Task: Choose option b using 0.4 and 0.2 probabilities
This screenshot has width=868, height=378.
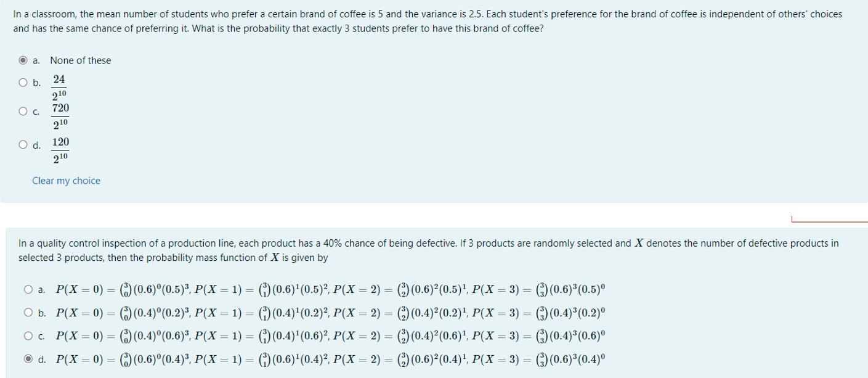Action: (27, 313)
